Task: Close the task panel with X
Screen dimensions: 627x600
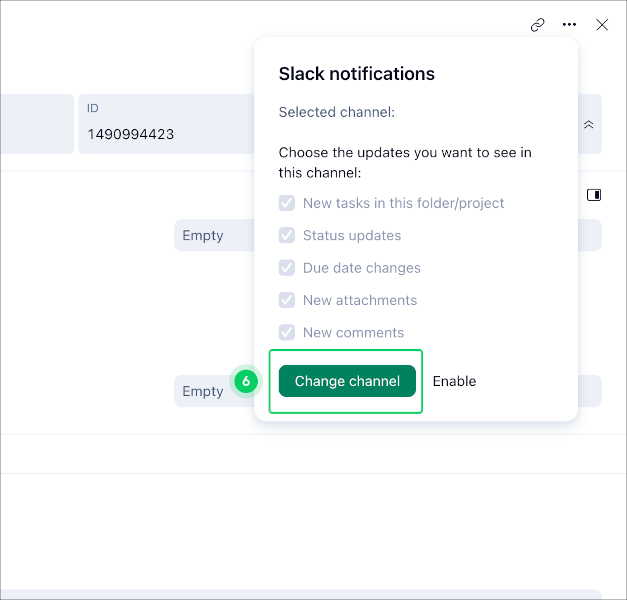Action: (602, 25)
